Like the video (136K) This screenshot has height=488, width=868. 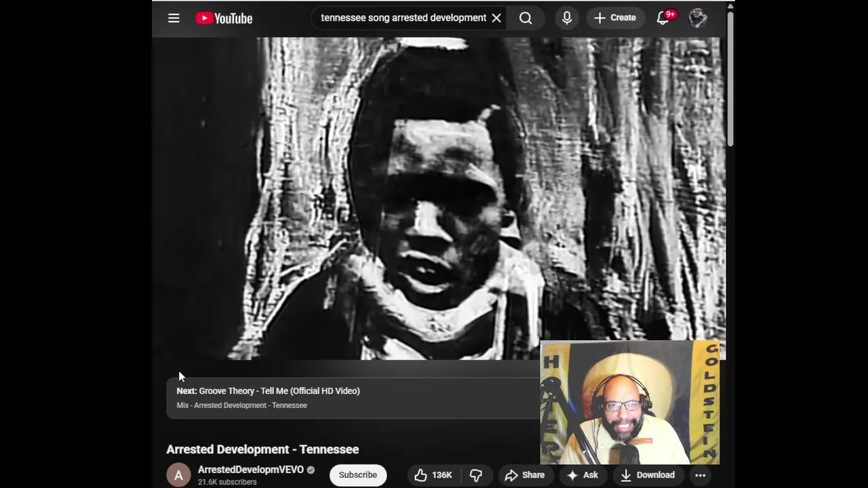tap(433, 475)
